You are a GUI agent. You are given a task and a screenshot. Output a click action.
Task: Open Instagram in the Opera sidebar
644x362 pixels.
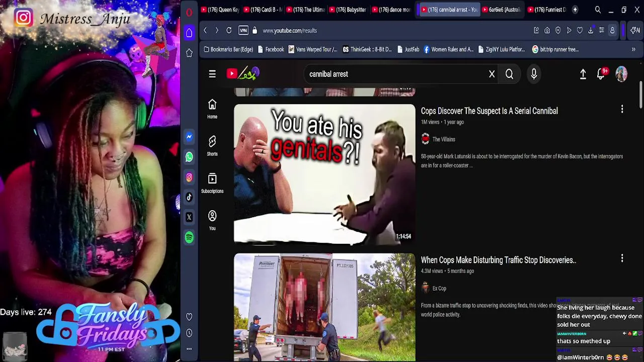click(x=189, y=177)
